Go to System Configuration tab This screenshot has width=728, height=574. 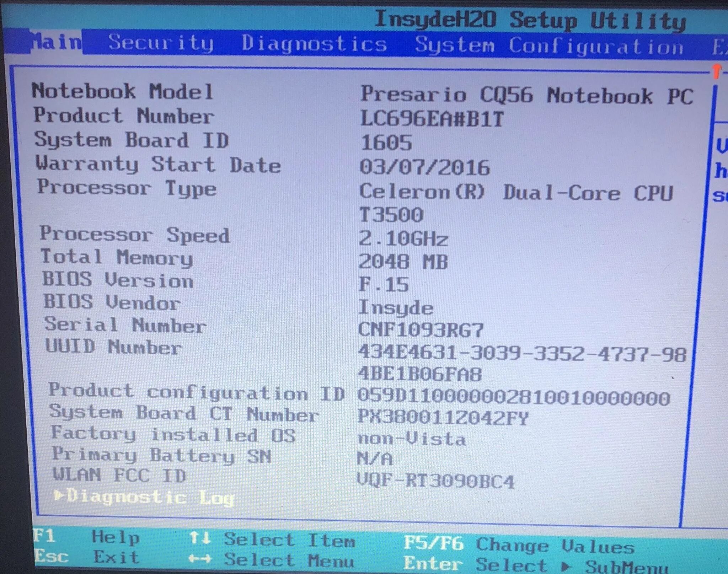tap(549, 46)
